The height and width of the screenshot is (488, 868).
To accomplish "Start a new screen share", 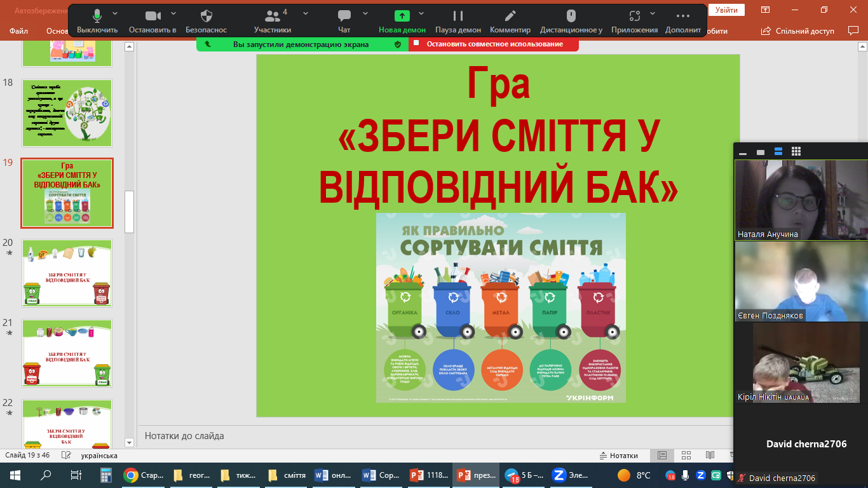I will (402, 21).
